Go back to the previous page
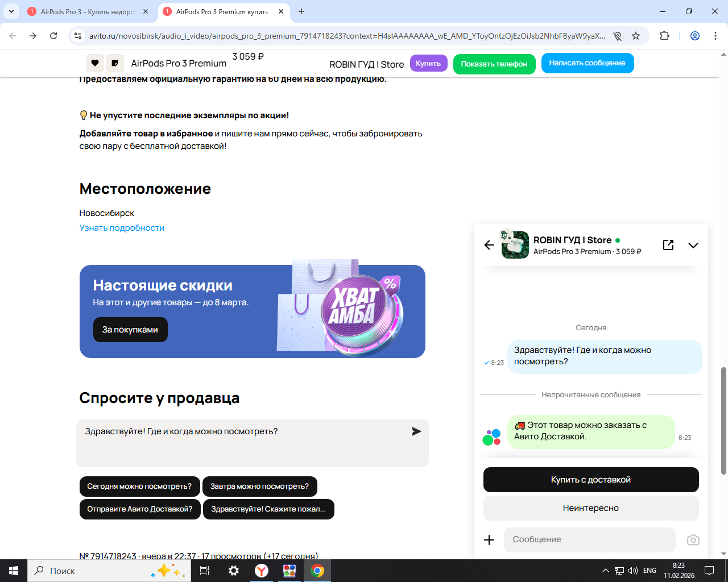This screenshot has height=582, width=728. [x=13, y=36]
